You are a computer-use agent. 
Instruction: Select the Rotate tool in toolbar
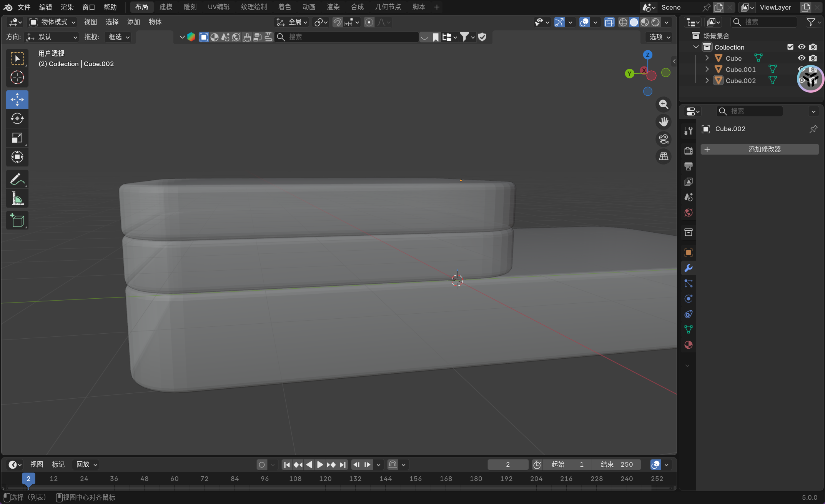point(17,118)
